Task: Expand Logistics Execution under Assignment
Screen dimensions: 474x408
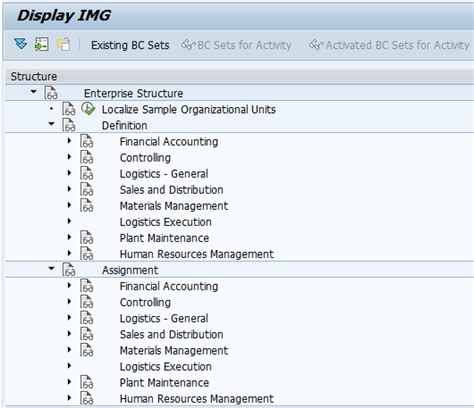Action: [69, 366]
